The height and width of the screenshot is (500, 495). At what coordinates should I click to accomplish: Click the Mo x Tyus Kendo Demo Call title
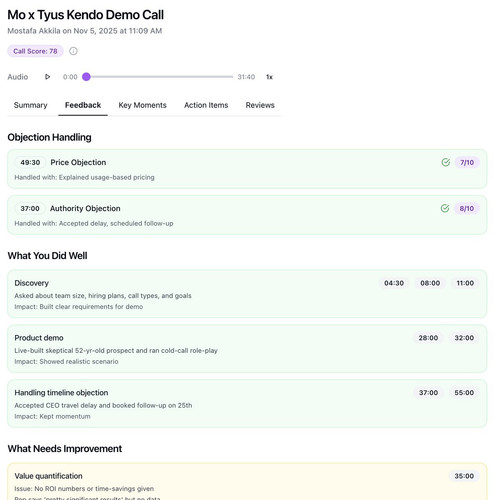click(86, 15)
